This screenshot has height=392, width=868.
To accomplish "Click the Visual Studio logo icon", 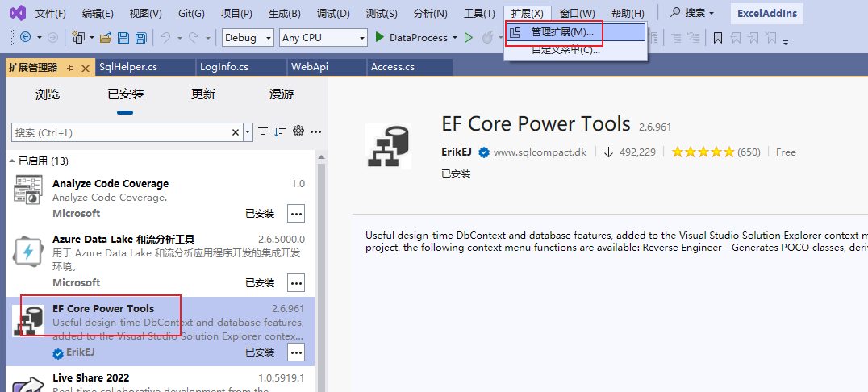I will [x=18, y=13].
